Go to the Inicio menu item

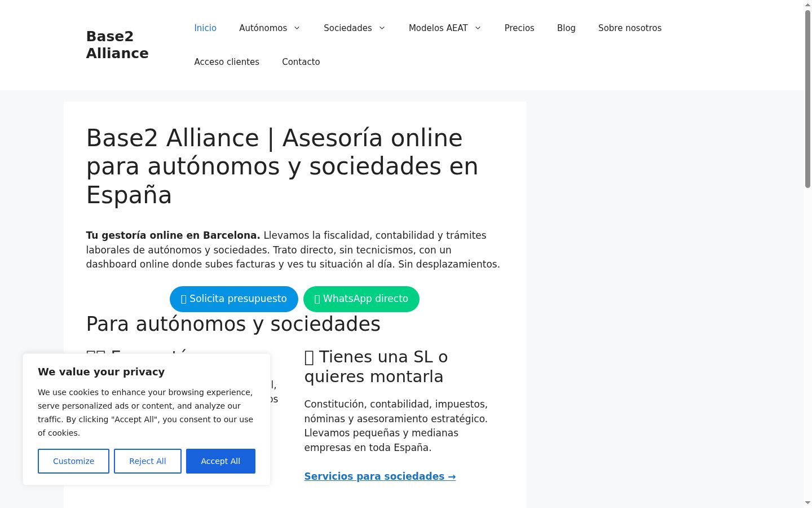click(x=205, y=28)
